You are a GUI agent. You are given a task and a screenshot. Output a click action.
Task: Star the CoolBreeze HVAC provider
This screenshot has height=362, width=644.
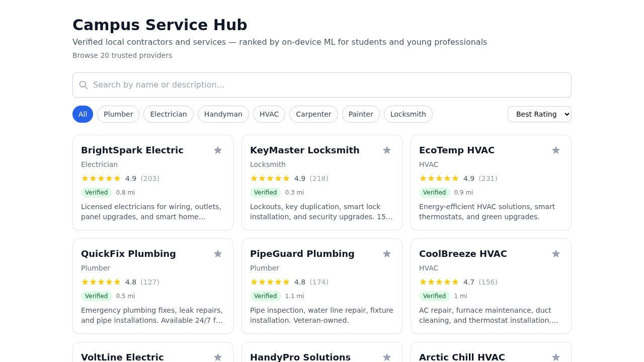[556, 254]
